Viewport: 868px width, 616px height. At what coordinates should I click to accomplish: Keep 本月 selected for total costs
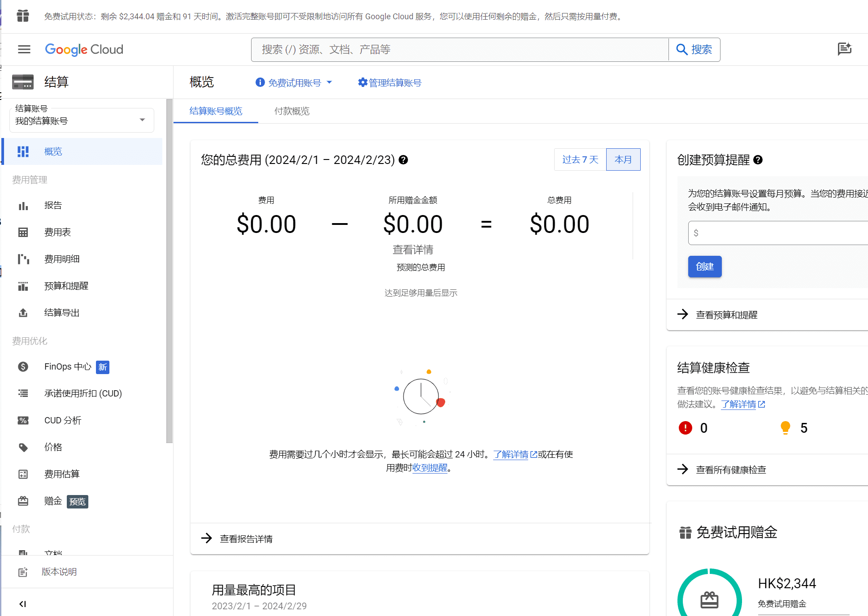pyautogui.click(x=623, y=159)
